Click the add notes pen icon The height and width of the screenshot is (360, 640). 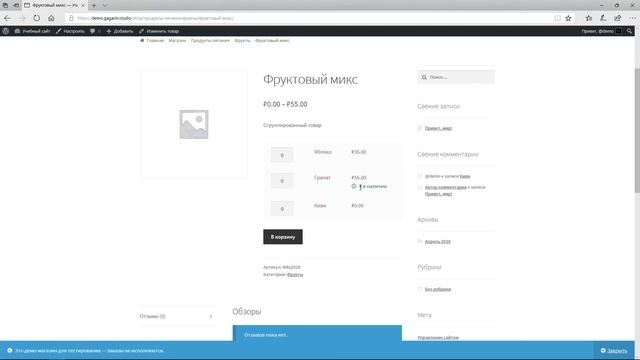point(603,18)
